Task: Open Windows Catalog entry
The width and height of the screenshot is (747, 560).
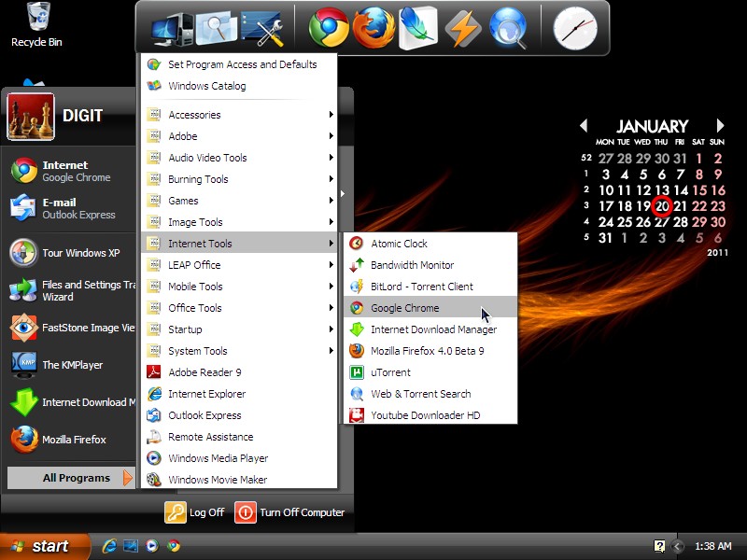Action: coord(239,86)
